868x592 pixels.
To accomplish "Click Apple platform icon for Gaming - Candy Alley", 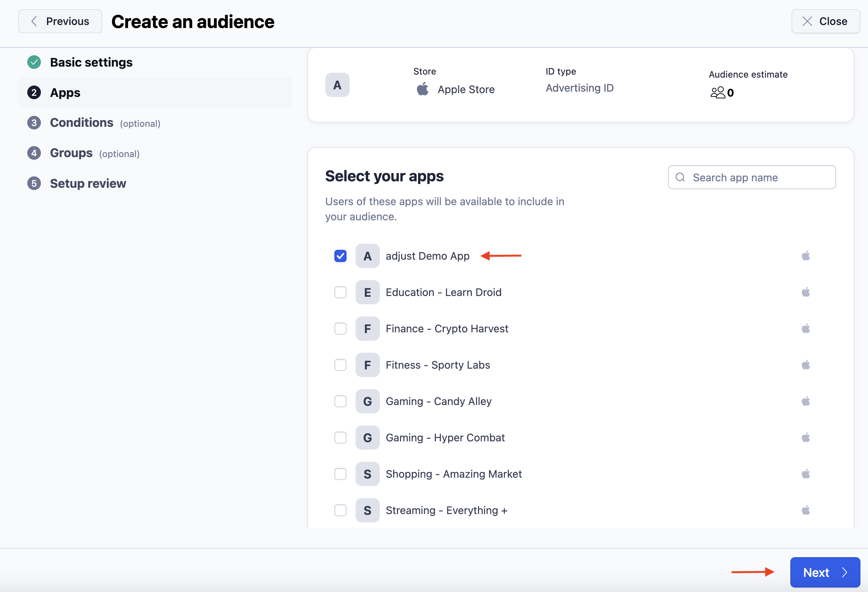I will pos(806,401).
